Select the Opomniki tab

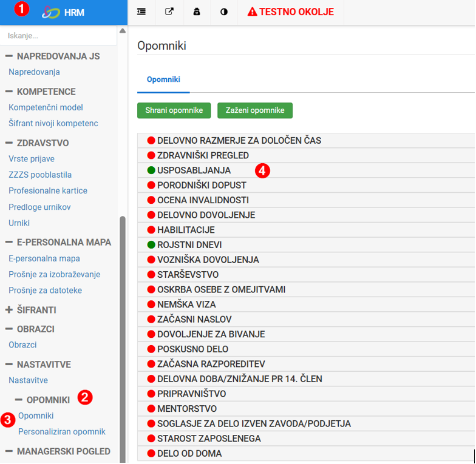[x=163, y=79]
